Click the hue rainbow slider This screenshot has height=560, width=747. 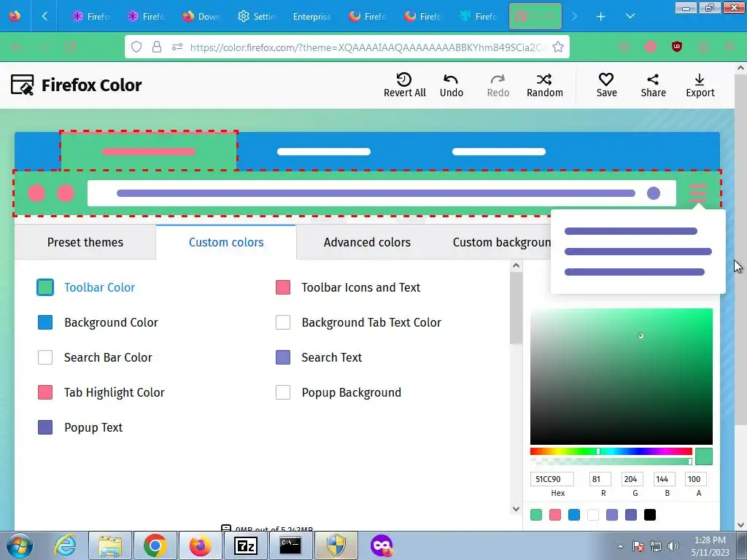coord(611,451)
